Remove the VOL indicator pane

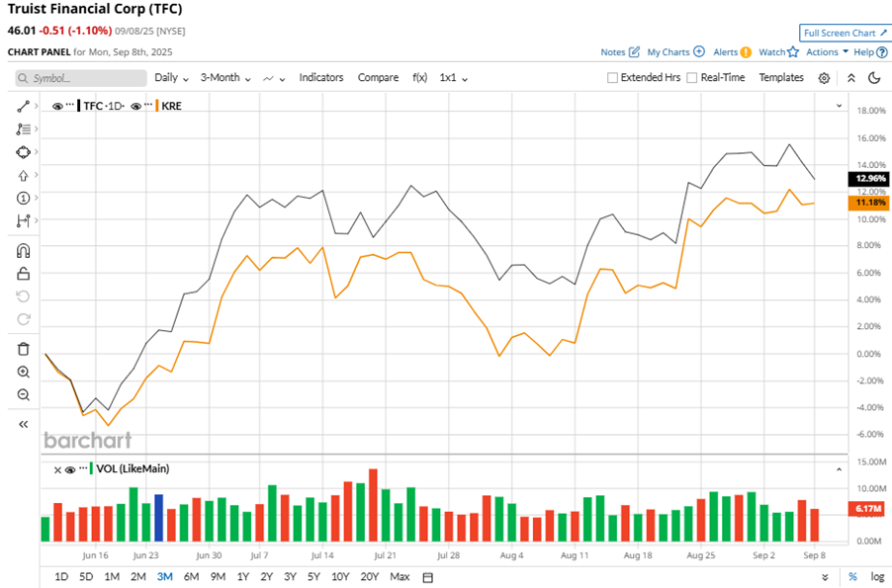pyautogui.click(x=57, y=469)
